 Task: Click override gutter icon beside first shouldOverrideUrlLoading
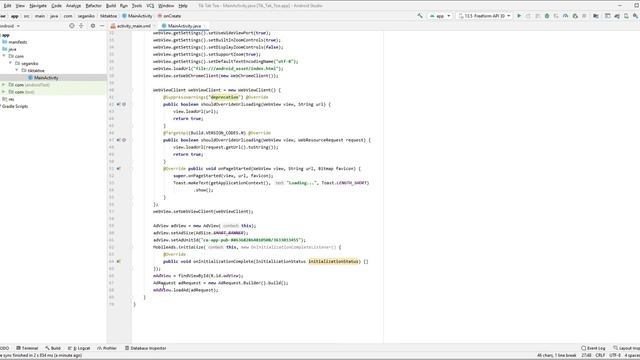pyautogui.click(x=118, y=104)
